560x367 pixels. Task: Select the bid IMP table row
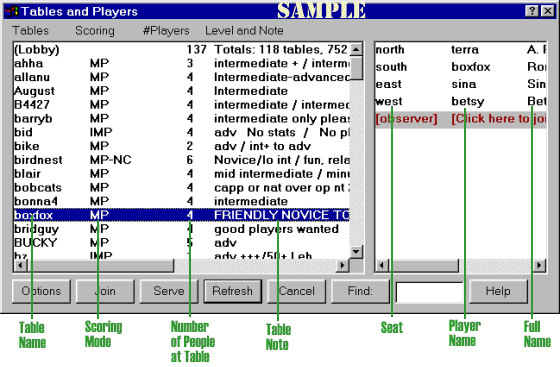coord(181,132)
